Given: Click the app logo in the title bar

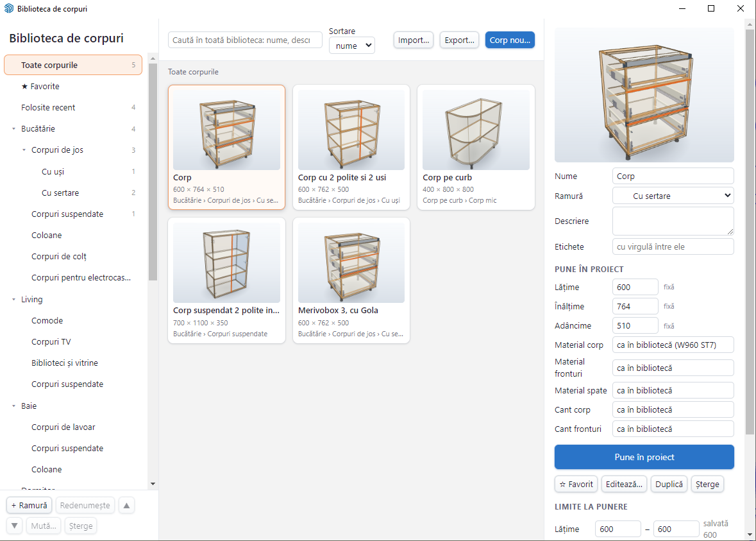Looking at the screenshot, I should pos(9,9).
